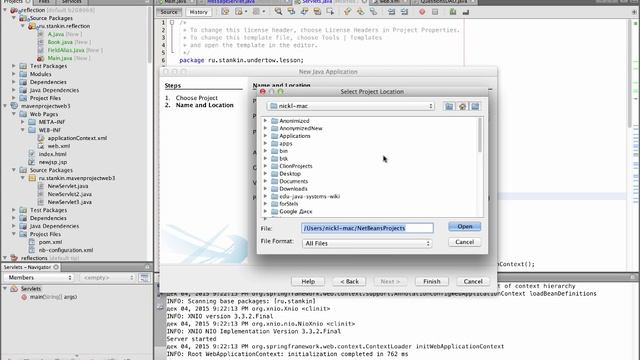Click the Uncomment toolbar icon
This screenshot has width=640, height=360.
tap(466, 12)
